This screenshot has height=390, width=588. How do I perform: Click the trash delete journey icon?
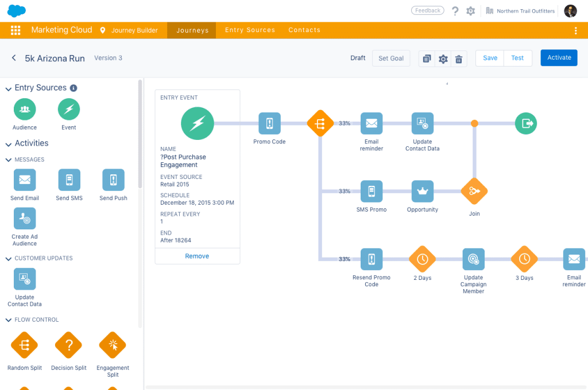(459, 58)
